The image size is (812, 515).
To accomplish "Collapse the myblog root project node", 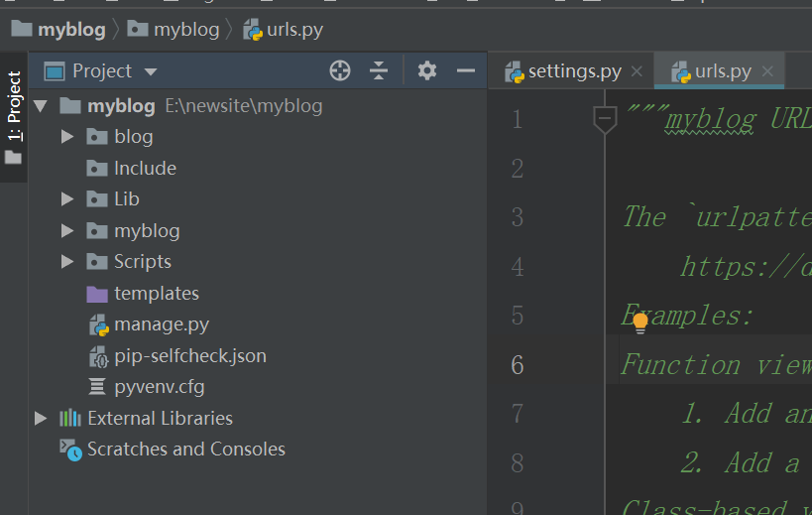I will pyautogui.click(x=41, y=106).
